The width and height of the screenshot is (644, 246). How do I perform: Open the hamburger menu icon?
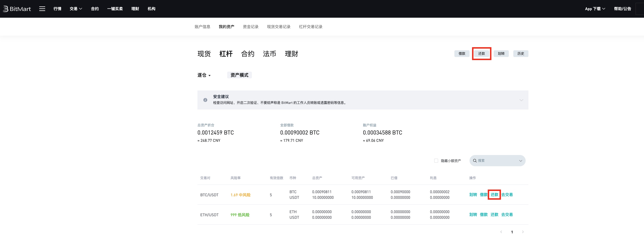click(42, 9)
